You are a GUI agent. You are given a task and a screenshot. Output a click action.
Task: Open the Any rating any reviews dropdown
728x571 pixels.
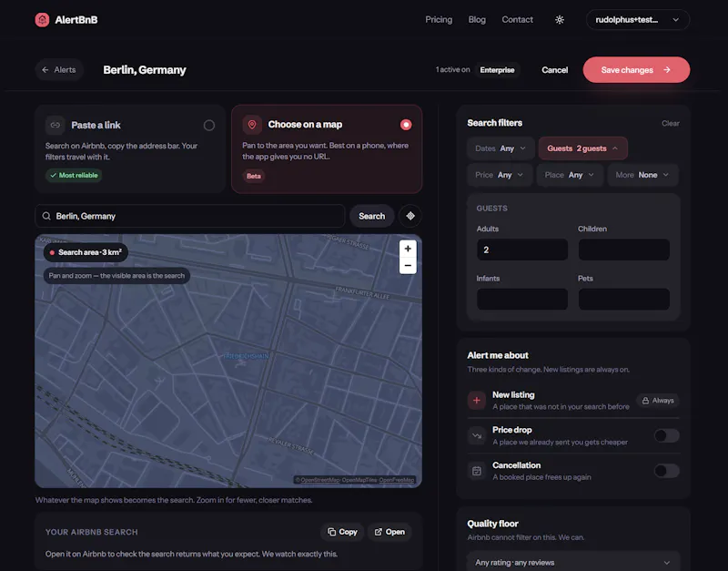(x=573, y=562)
